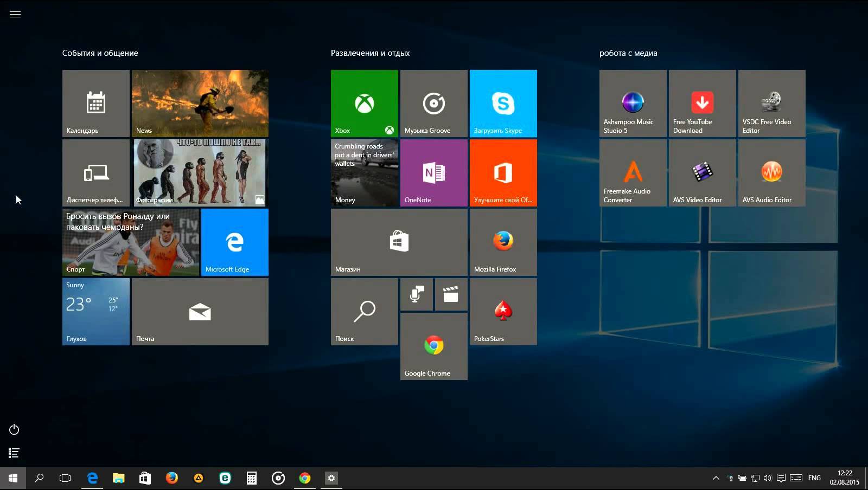The height and width of the screenshot is (490, 868).
Task: Open the AVS Audio Editor tile
Action: pyautogui.click(x=772, y=172)
